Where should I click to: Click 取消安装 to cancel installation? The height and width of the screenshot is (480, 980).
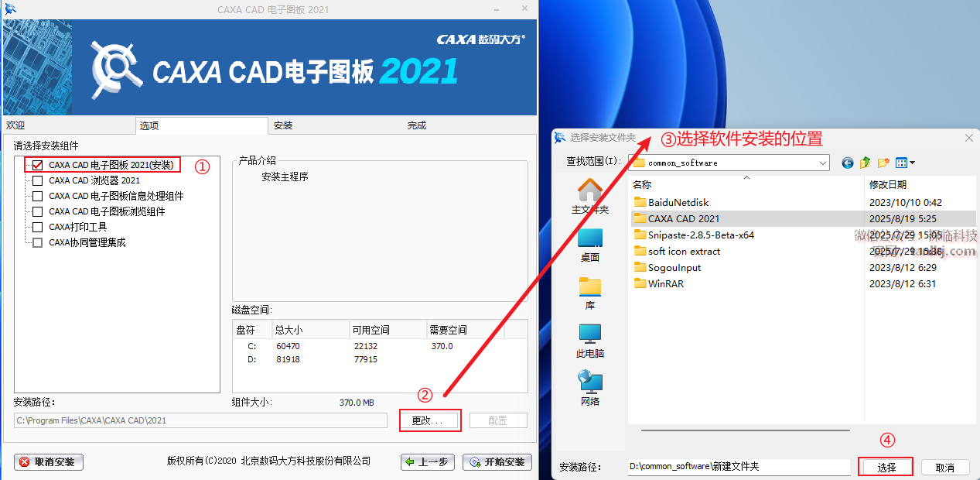tap(49, 462)
